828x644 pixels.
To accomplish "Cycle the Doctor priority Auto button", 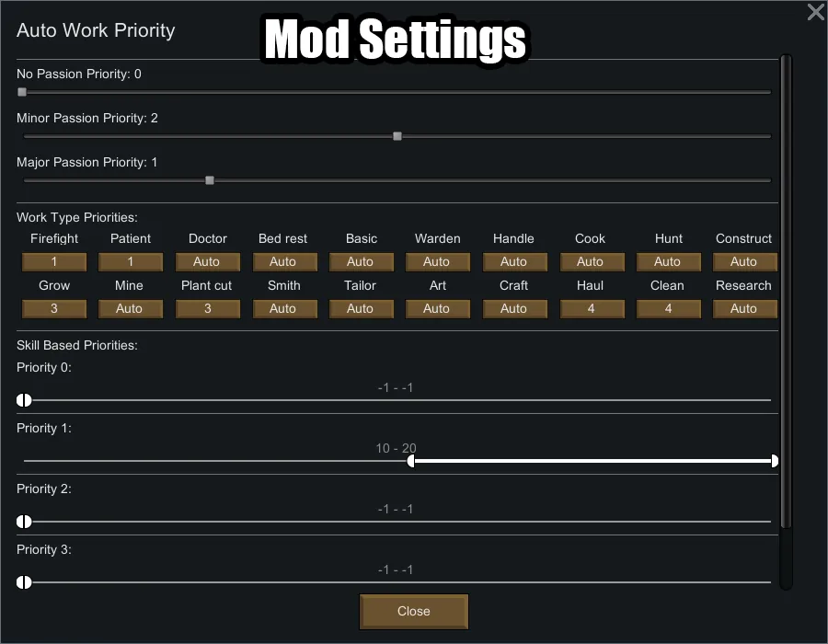I will [x=207, y=261].
